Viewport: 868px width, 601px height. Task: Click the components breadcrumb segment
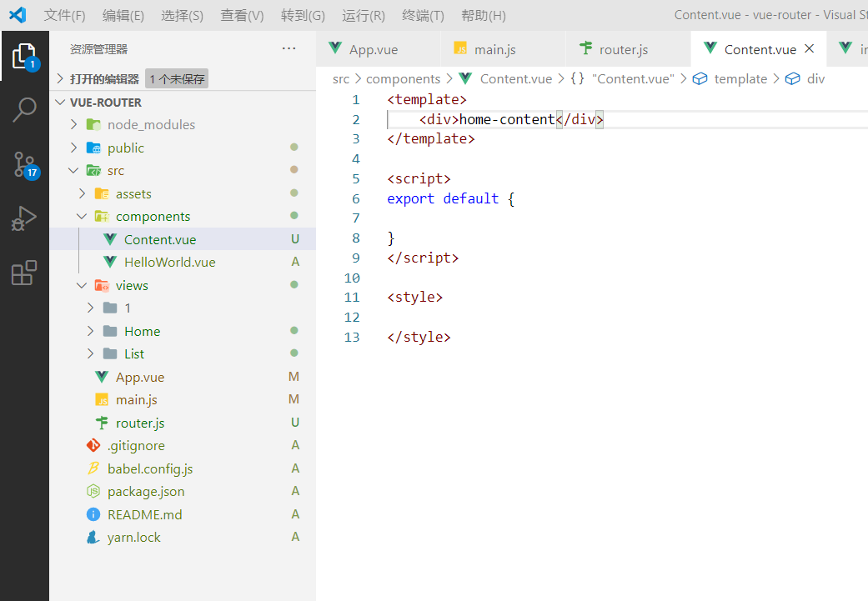403,79
